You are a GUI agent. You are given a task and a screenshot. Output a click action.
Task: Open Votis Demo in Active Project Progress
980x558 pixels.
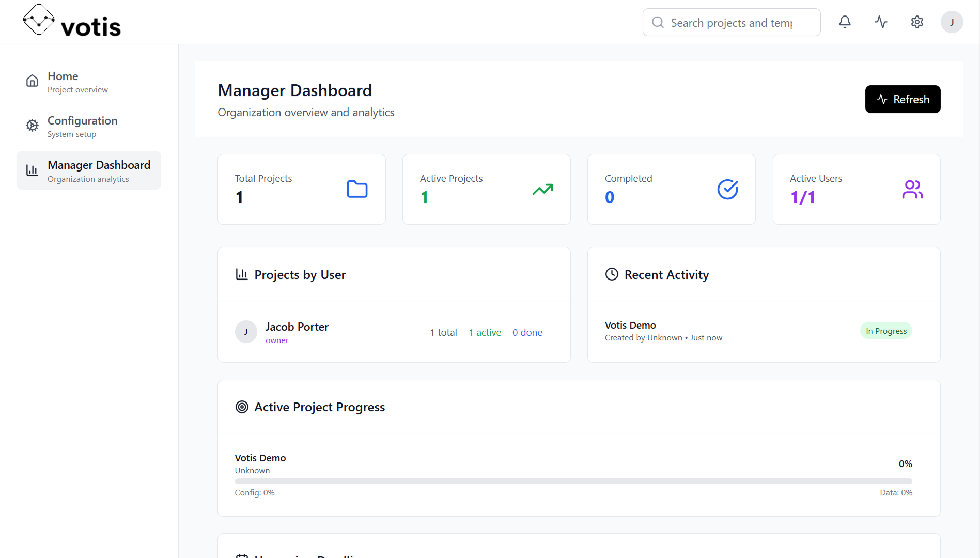point(260,458)
